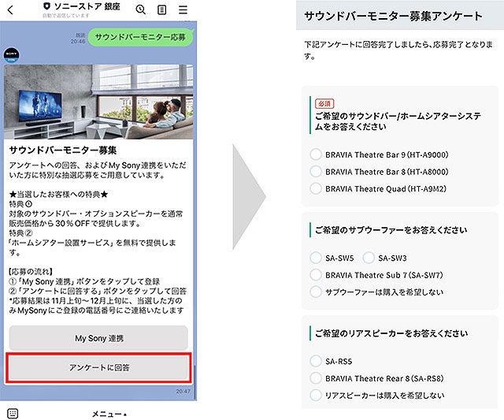This screenshot has height=420, width=504.
Task: Choose BRAVIA Theatre Sub 7 (SA-SW7)
Action: pyautogui.click(x=316, y=275)
